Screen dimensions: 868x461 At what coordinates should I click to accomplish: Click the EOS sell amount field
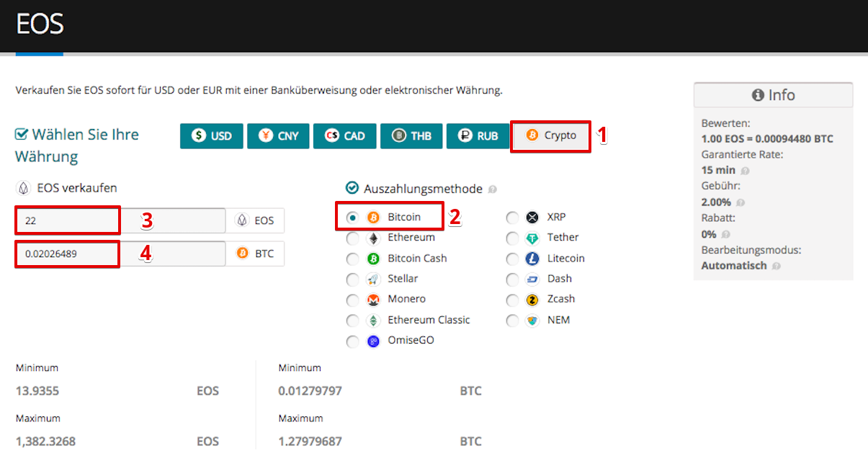click(119, 221)
